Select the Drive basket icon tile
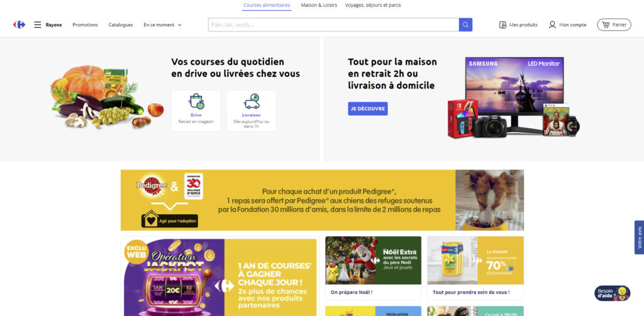644x316 pixels. [196, 111]
